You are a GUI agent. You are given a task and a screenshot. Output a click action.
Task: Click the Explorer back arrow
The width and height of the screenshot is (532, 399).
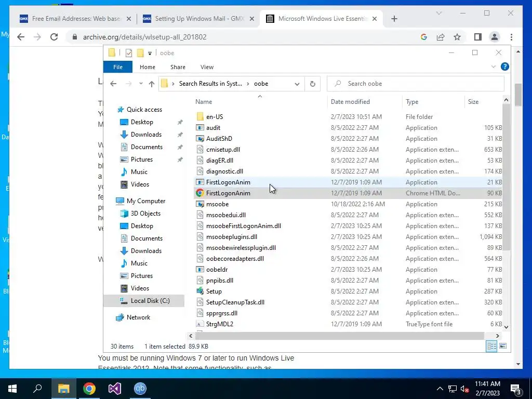(x=113, y=84)
